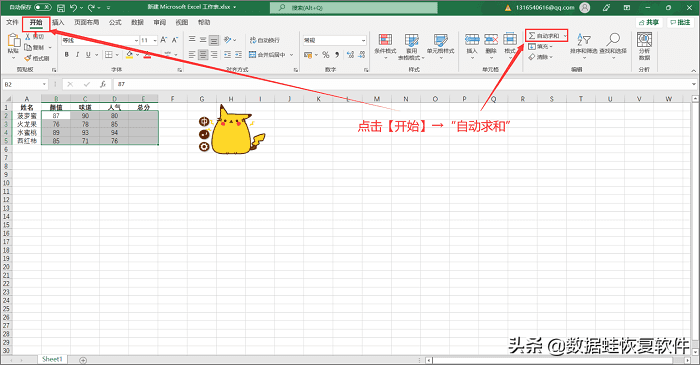Switch to the 公式 tab

click(115, 22)
